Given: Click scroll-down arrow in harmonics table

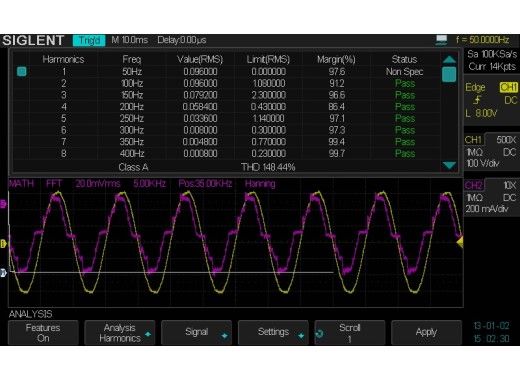Looking at the screenshot, I should (449, 165).
